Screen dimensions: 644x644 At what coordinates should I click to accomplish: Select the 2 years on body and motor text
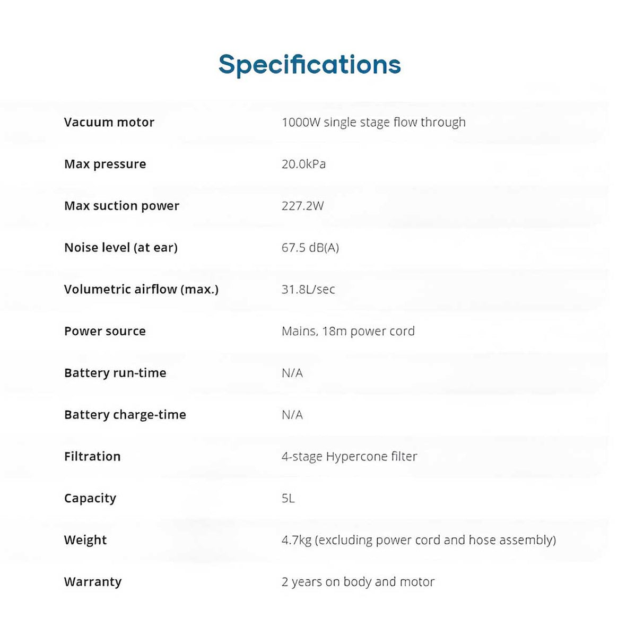coord(358,582)
